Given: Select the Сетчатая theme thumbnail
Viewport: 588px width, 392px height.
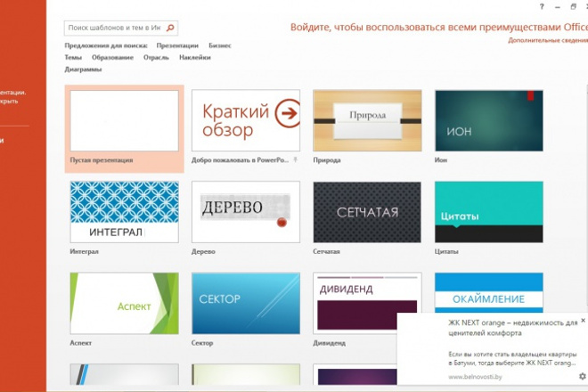Looking at the screenshot, I should click(x=367, y=212).
